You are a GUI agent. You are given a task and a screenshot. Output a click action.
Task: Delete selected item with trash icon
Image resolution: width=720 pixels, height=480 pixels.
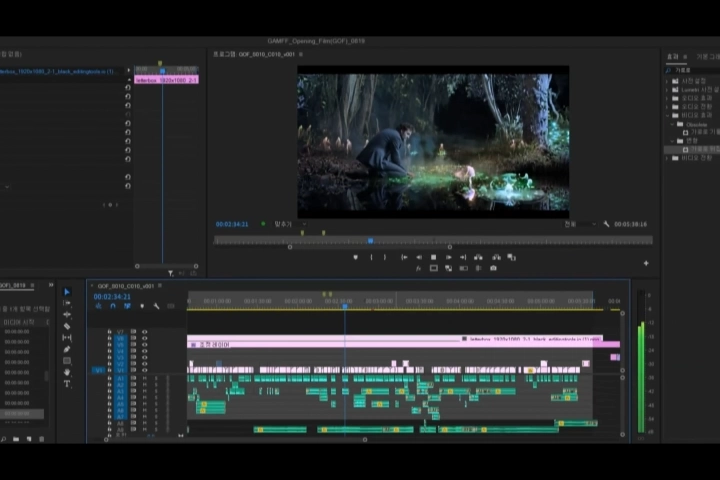tap(42, 439)
